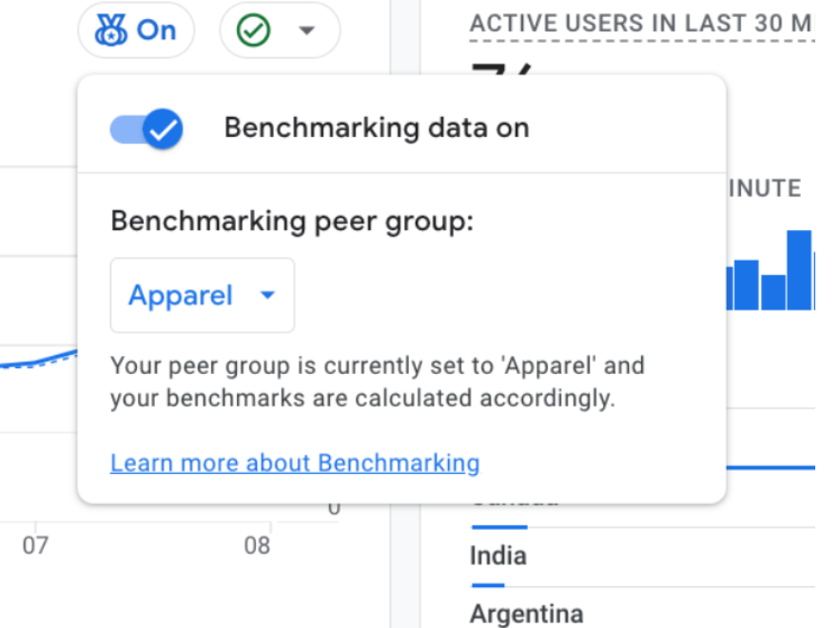840x628 pixels.
Task: Select the India country row
Action: (643, 558)
